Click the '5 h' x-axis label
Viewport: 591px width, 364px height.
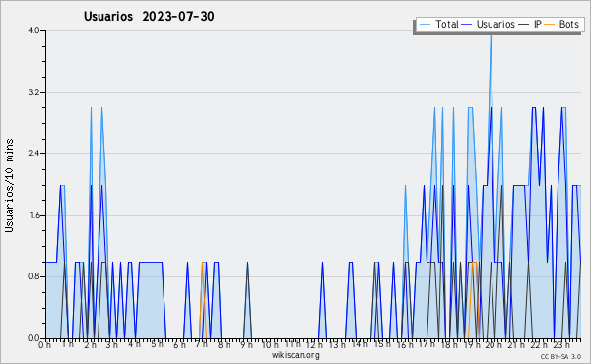[x=157, y=344]
